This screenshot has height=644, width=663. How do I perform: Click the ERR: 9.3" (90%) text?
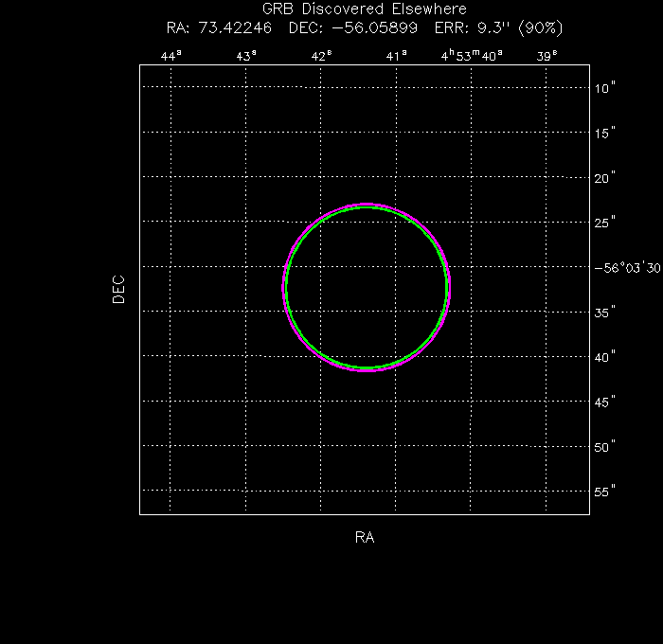tap(499, 27)
